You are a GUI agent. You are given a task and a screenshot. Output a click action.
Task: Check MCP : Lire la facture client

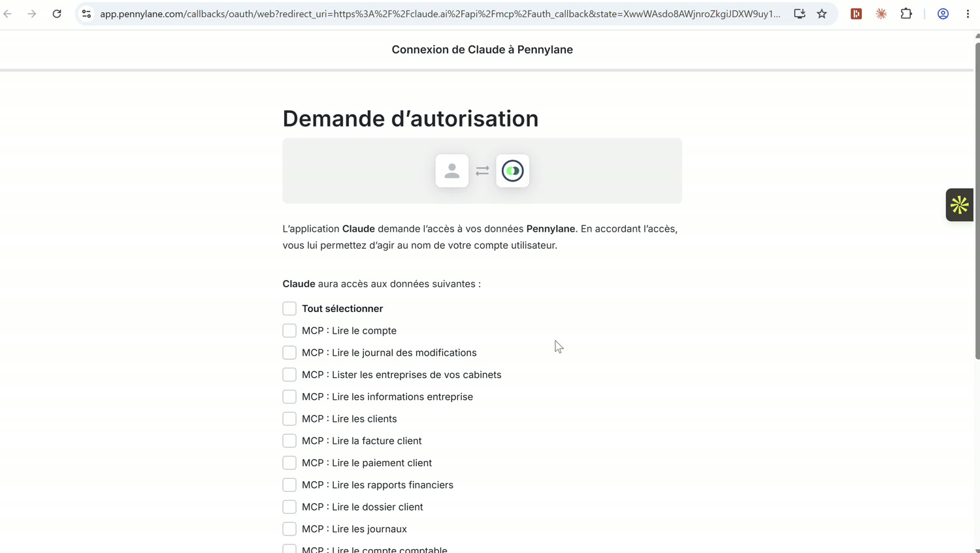pos(289,441)
